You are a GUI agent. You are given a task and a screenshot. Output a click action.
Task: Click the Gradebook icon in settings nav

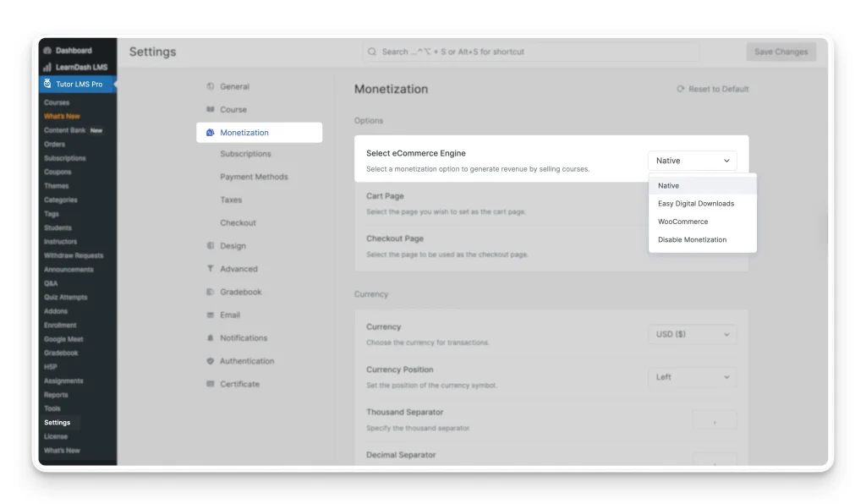pos(210,292)
